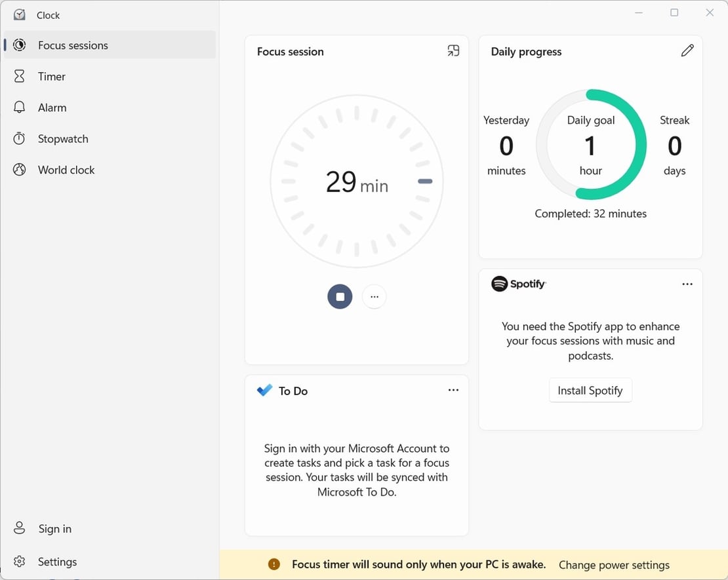Go to the Alarm page
Image resolution: width=728 pixels, height=580 pixels.
(110, 107)
